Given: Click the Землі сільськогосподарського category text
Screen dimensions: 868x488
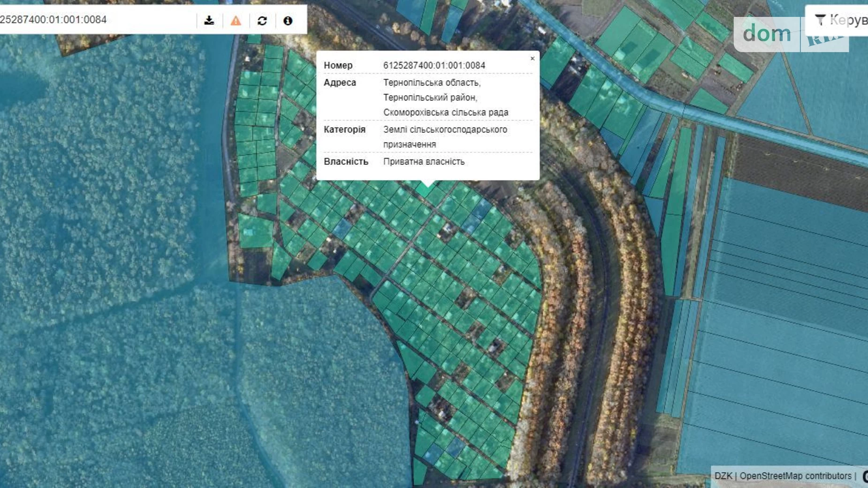Looking at the screenshot, I should [x=445, y=130].
